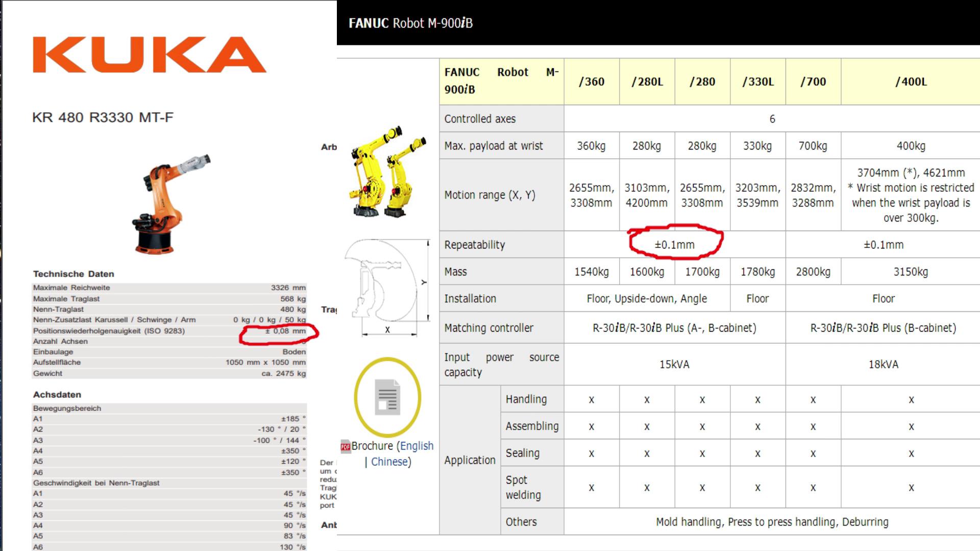Click the yellow FANUC robots image
The width and height of the screenshot is (980, 551).
point(388,171)
